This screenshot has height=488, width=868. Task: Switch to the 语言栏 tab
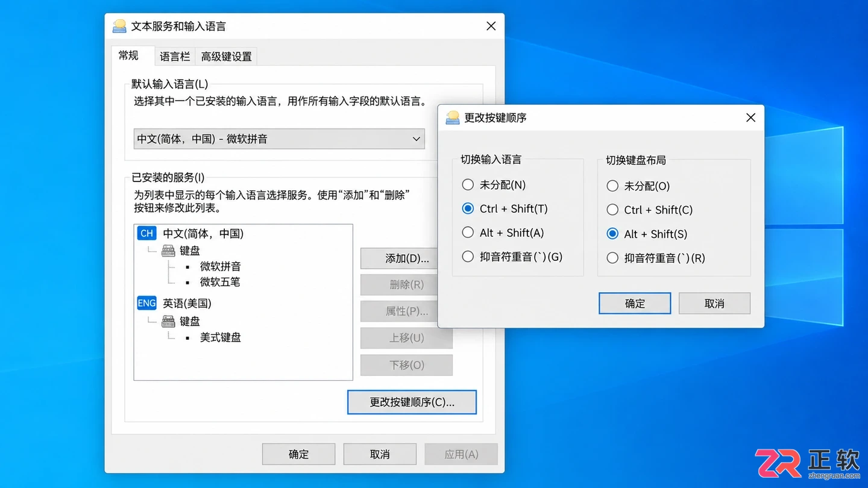(175, 57)
